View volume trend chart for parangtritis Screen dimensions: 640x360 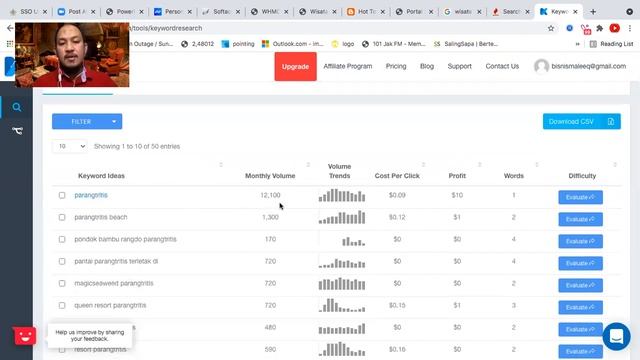[x=342, y=196]
